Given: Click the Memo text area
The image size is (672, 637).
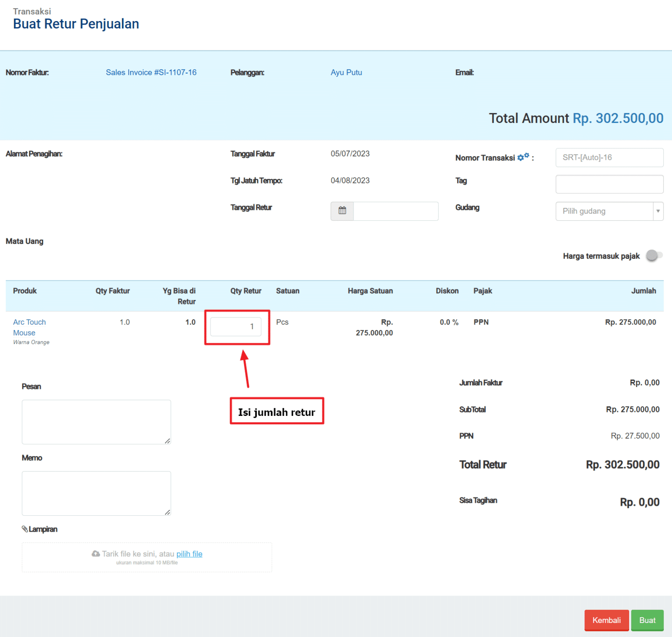Looking at the screenshot, I should [x=96, y=493].
